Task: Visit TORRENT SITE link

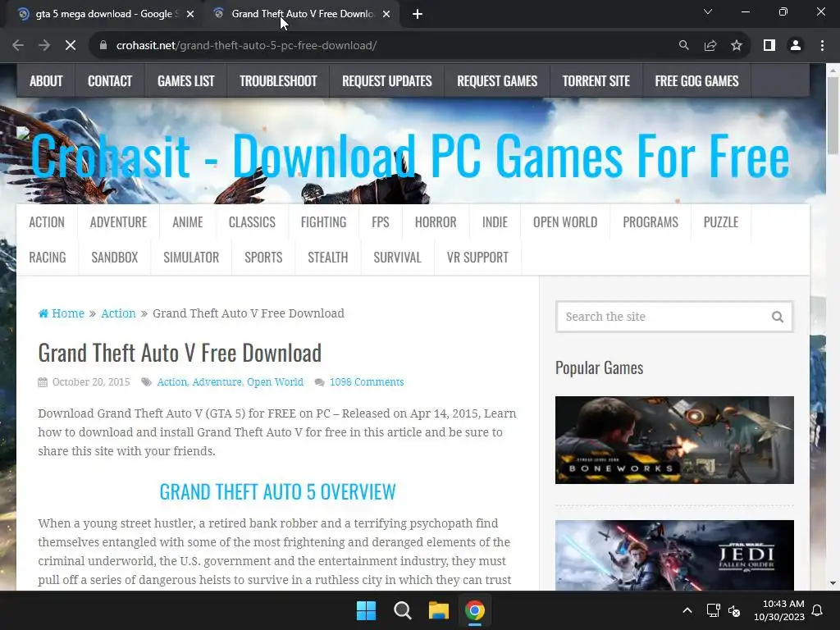Action: pos(596,81)
